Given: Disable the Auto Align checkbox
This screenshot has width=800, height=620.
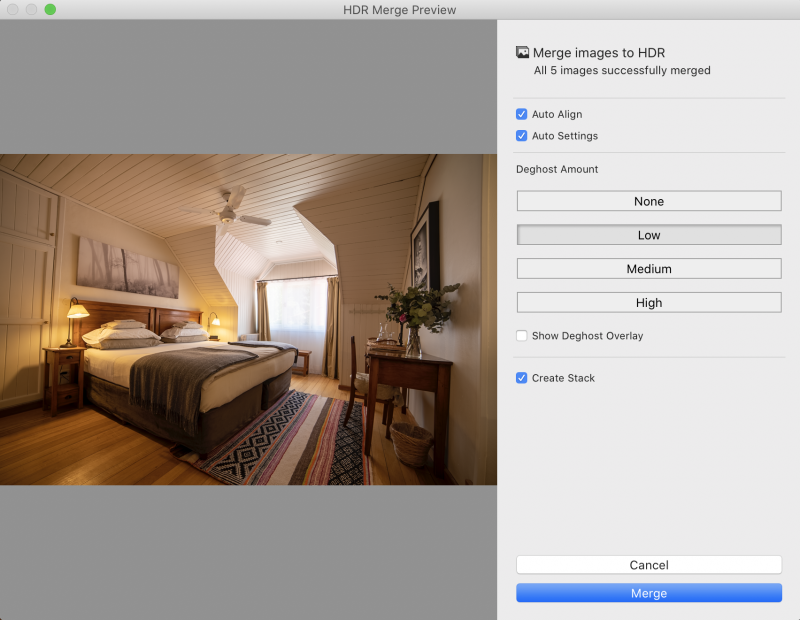Looking at the screenshot, I should (x=522, y=115).
